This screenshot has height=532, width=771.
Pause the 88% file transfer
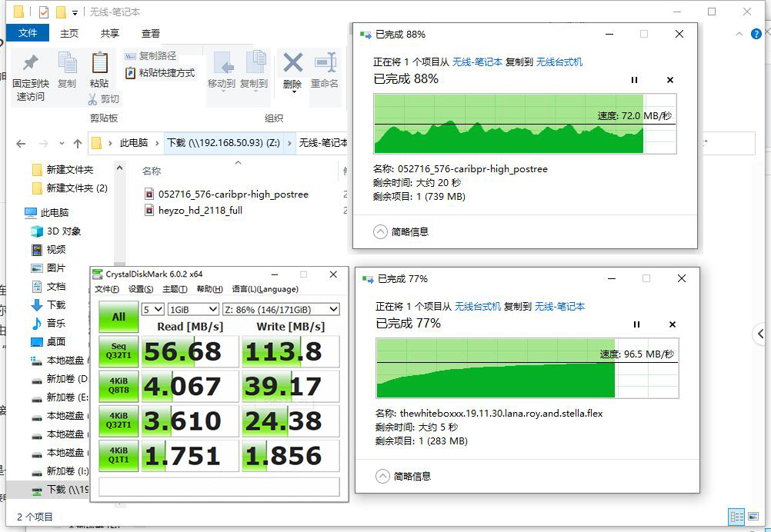point(634,79)
